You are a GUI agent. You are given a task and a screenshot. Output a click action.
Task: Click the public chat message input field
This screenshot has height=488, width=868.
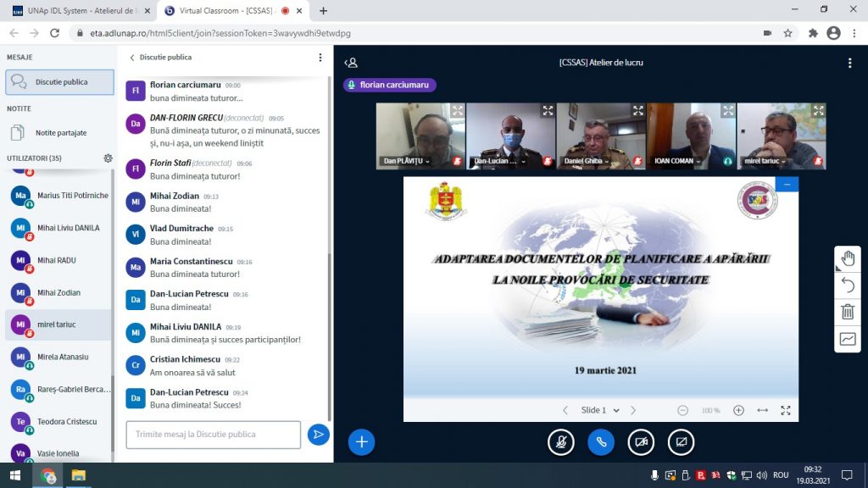[213, 435]
